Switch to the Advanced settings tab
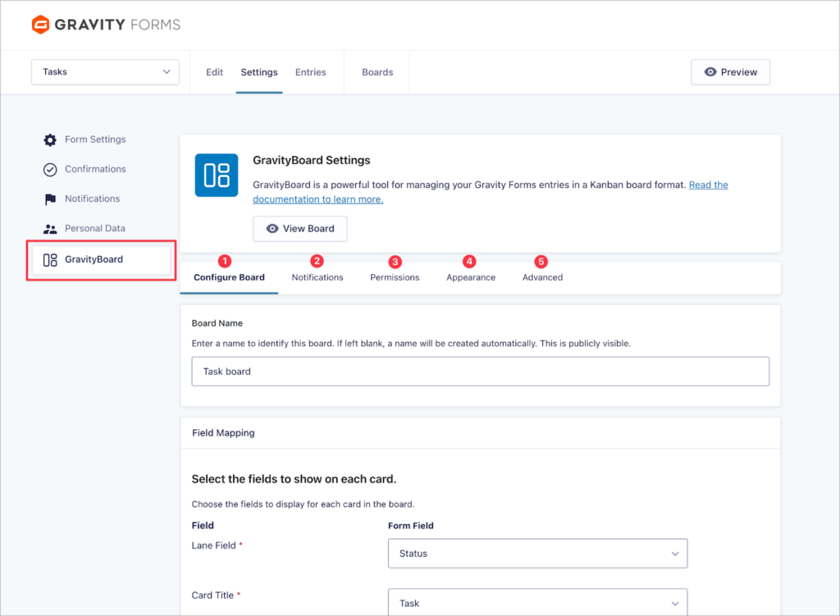This screenshot has height=616, width=840. tap(541, 277)
